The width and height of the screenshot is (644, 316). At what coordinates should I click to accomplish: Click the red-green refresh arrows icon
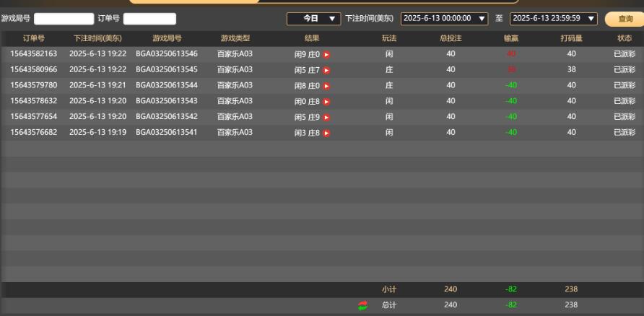pyautogui.click(x=362, y=305)
